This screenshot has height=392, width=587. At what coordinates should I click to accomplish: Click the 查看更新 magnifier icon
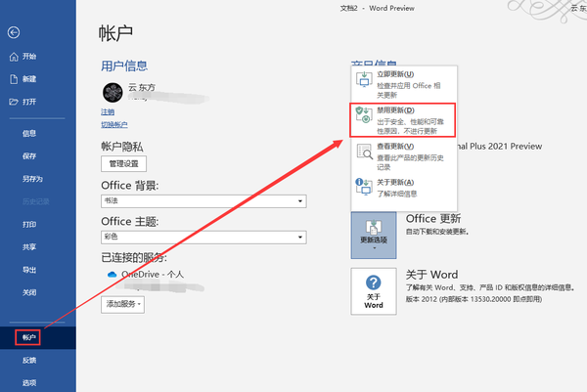click(x=364, y=152)
